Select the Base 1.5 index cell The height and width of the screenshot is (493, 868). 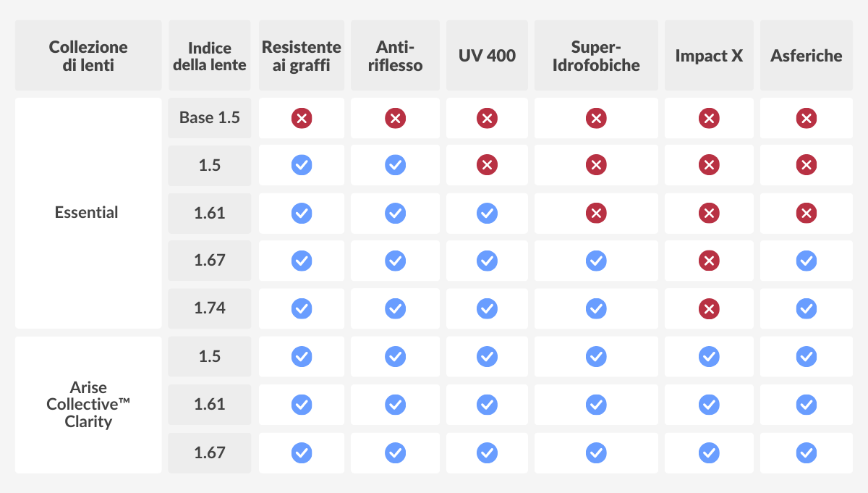click(210, 118)
